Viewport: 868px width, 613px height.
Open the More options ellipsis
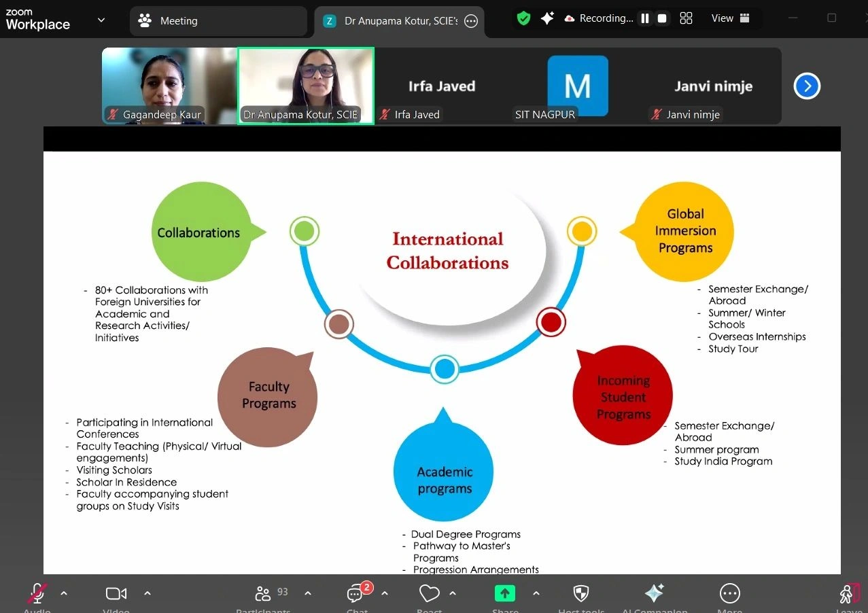coord(729,594)
